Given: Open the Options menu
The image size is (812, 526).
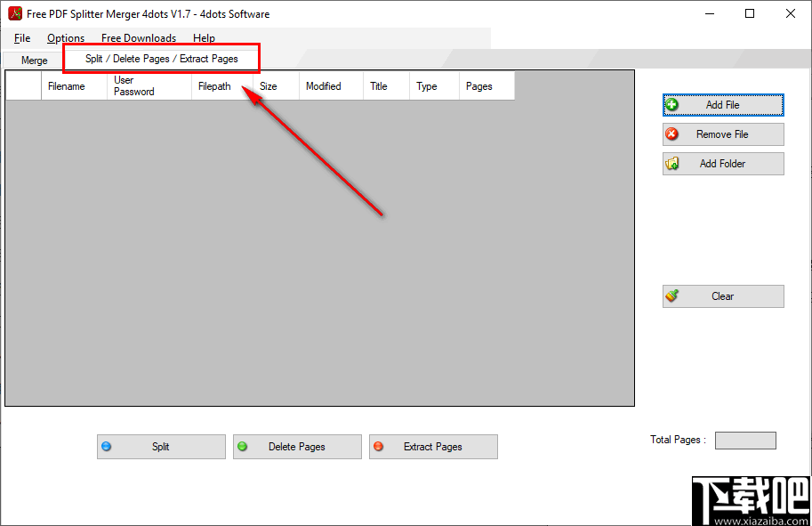Looking at the screenshot, I should pyautogui.click(x=65, y=37).
